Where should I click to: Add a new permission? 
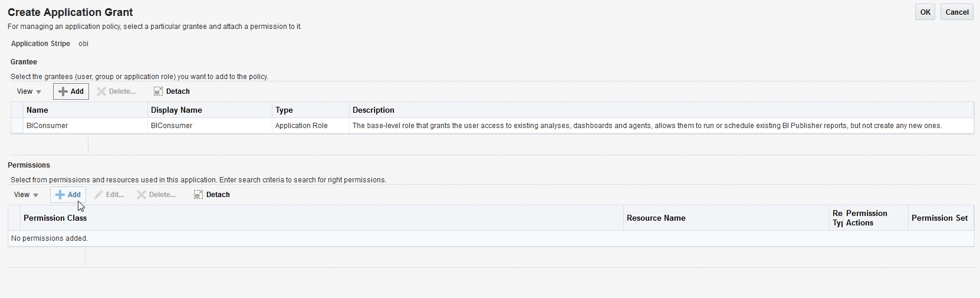pyautogui.click(x=68, y=195)
